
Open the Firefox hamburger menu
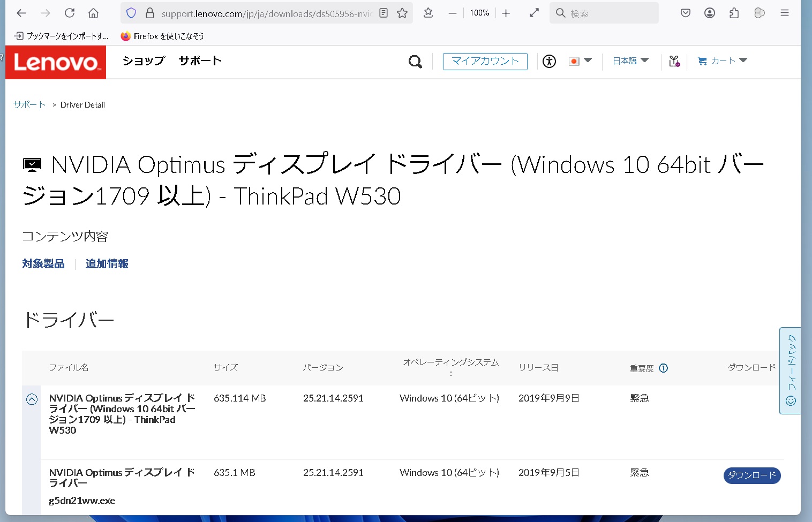tap(785, 13)
